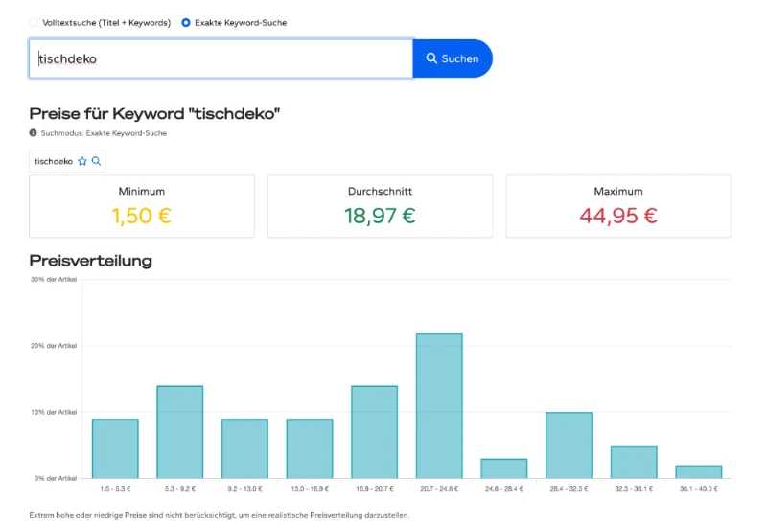Click the info icon before Suchmodus

point(34,133)
